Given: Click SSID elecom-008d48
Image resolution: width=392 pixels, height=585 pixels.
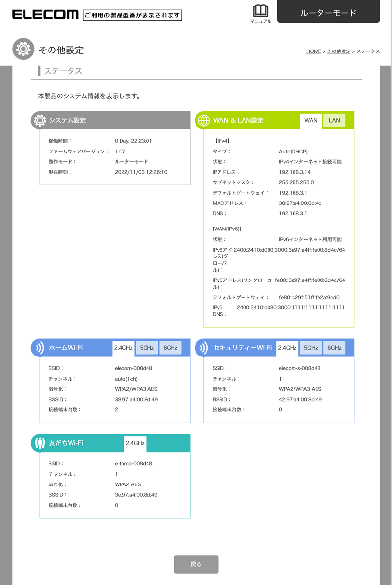Looking at the screenshot, I should pyautogui.click(x=134, y=369).
